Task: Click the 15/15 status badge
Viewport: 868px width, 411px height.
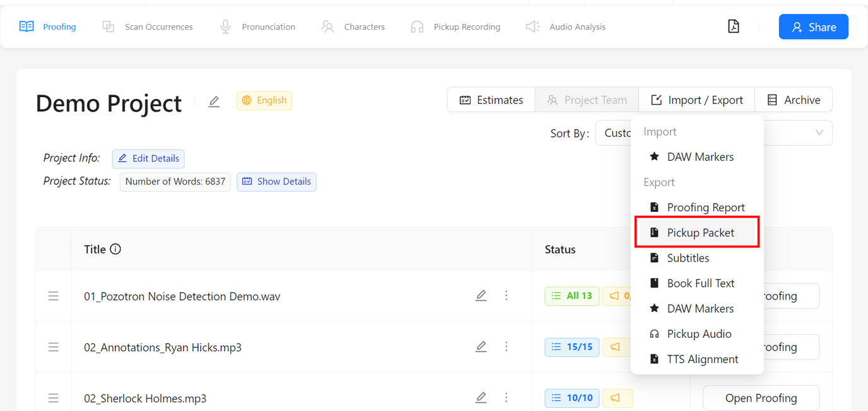Action: [572, 347]
